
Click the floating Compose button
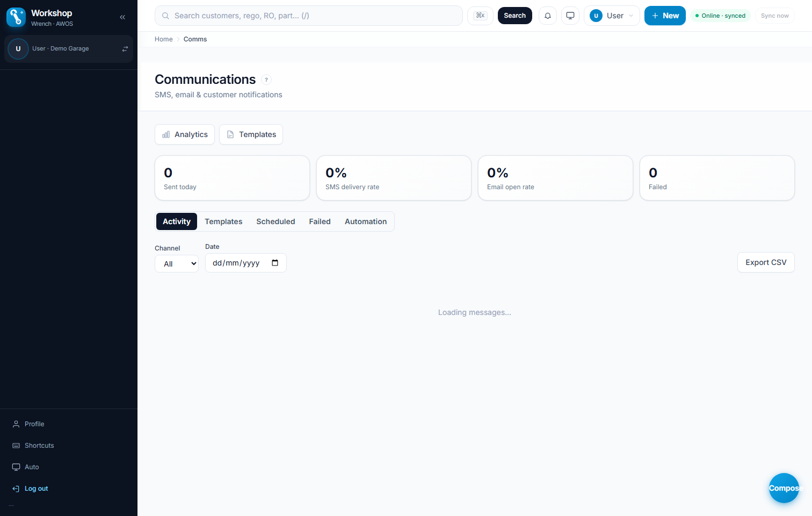click(784, 488)
